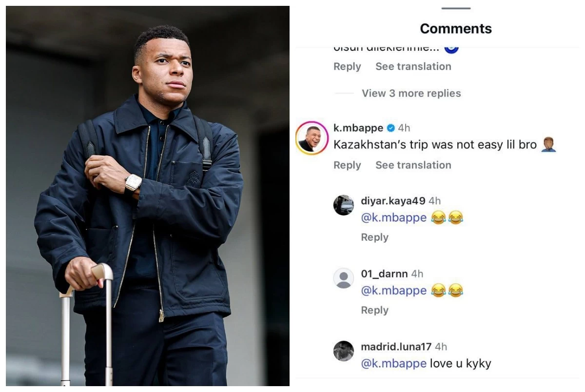This screenshot has height=392, width=585.
Task: Click the blue verified badge next to k.mbappe
Action: pos(391,128)
